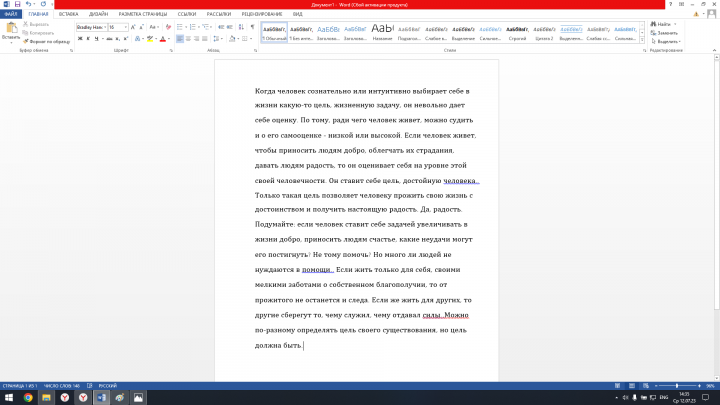Click the Paste (Вставить) clipboard icon
720x405 pixels.
[x=10, y=29]
